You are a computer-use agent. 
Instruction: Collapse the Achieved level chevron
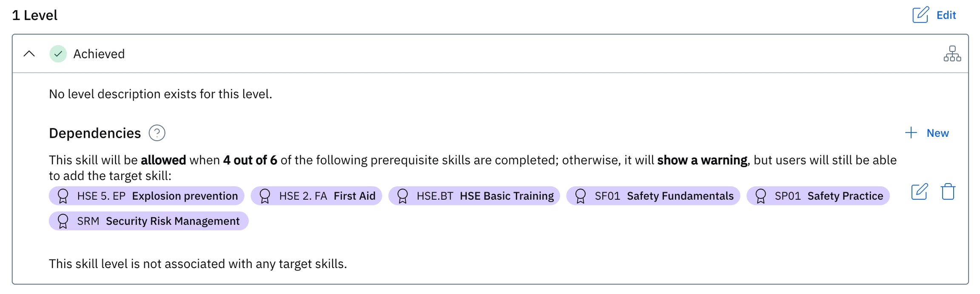tap(29, 54)
